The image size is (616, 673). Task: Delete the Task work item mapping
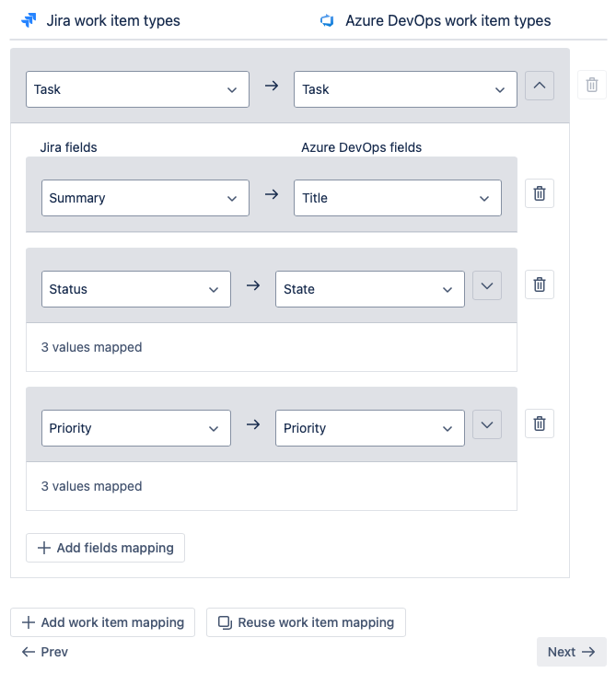(592, 86)
